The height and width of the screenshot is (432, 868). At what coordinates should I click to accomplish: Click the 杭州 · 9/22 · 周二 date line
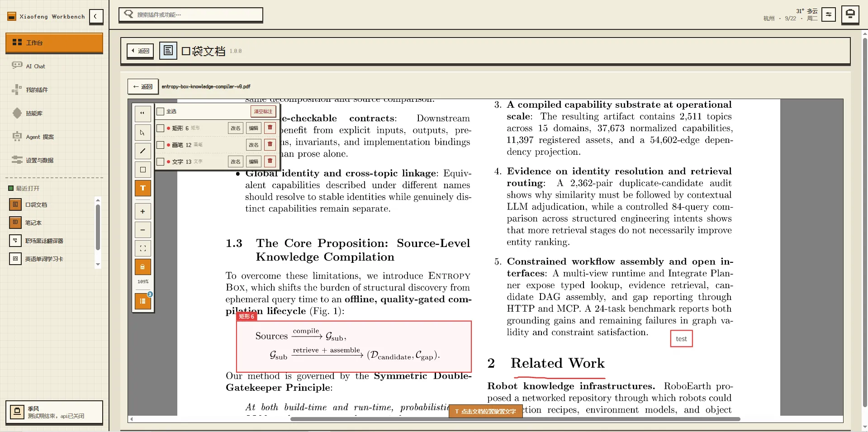[x=790, y=19]
